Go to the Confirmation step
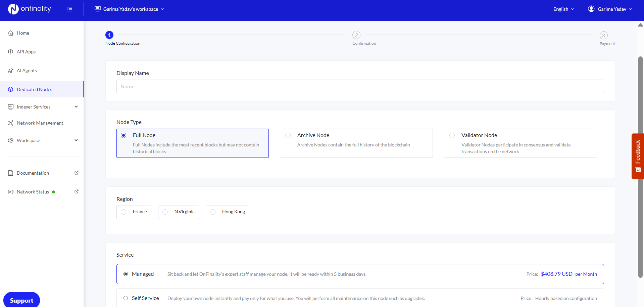Viewport: 644px width, 307px height. [356, 35]
